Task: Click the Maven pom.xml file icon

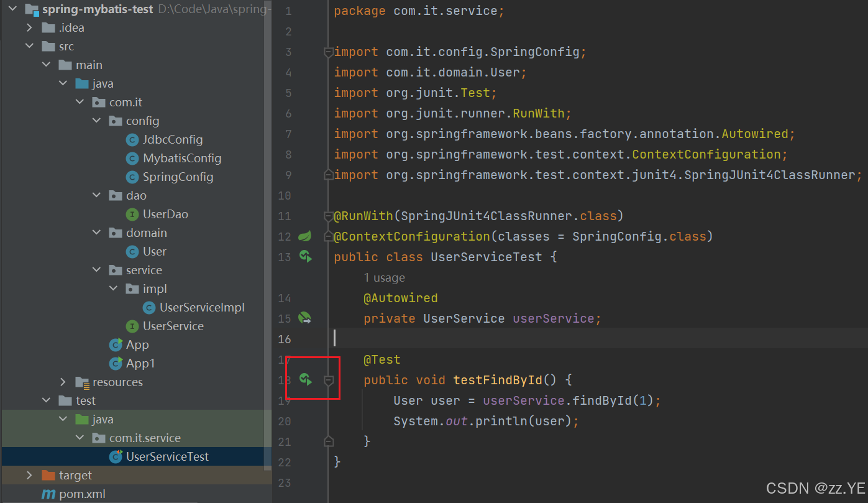Action: click(48, 494)
